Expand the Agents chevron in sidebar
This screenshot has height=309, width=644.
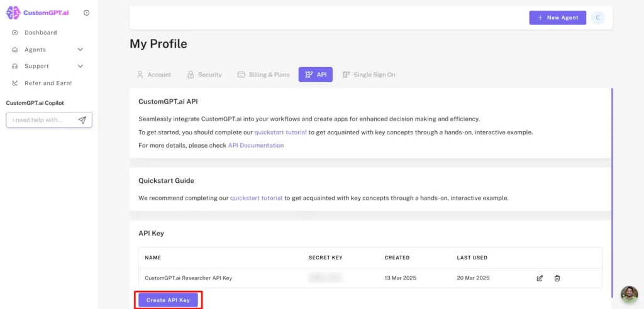(x=80, y=50)
